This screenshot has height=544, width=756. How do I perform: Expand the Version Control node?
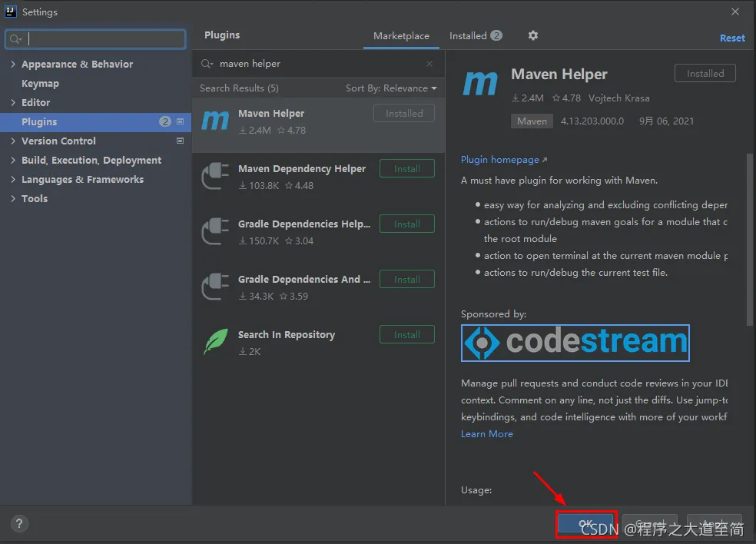[13, 141]
